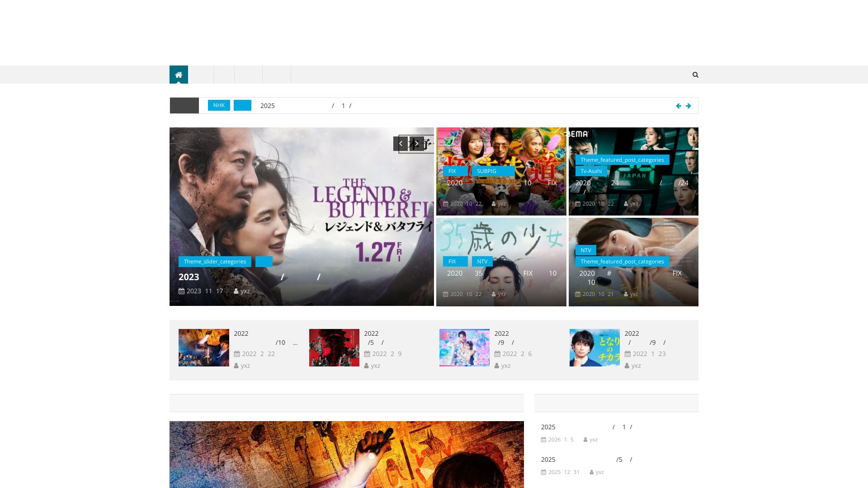Open Theme_featured_post_categories tag below NTV
The width and height of the screenshot is (868, 488).
622,262
